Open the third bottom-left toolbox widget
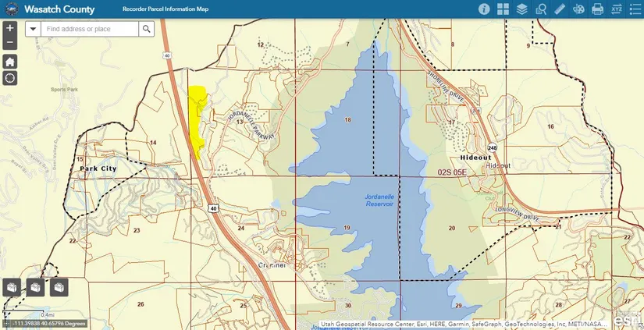 (59, 287)
